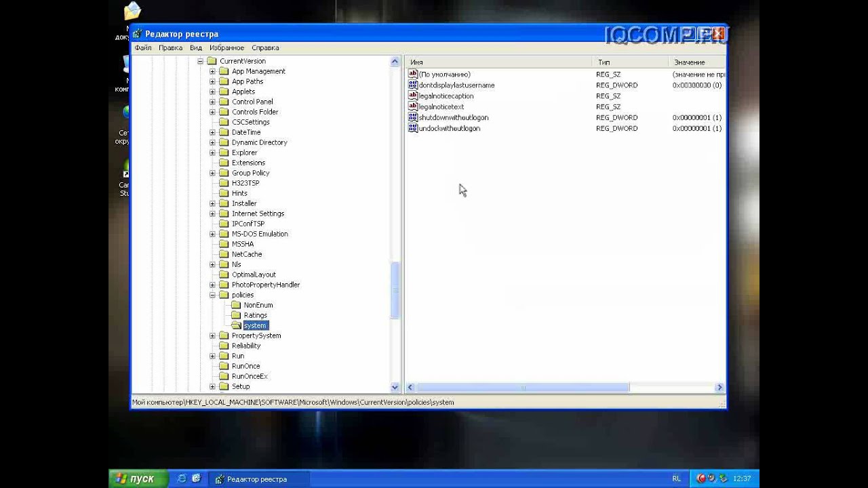Select the Dynamic Directory key
Viewport: 868px width, 488px height.
(259, 142)
